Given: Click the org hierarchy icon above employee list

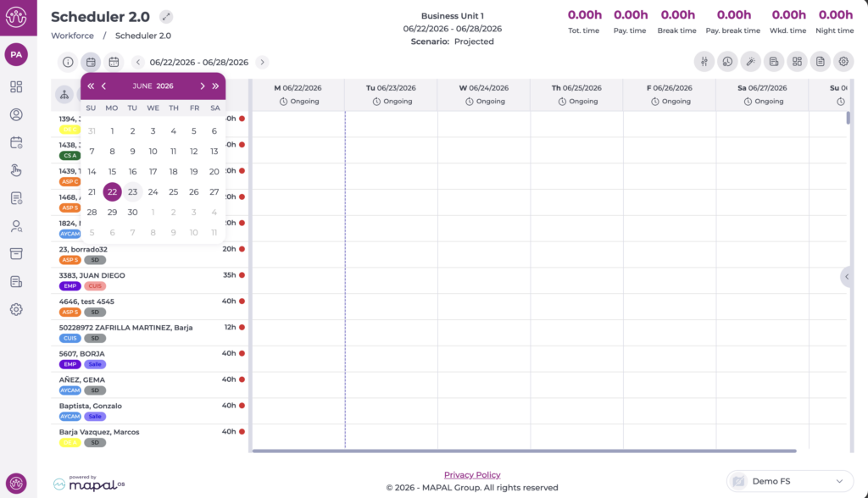Looking at the screenshot, I should click(64, 95).
